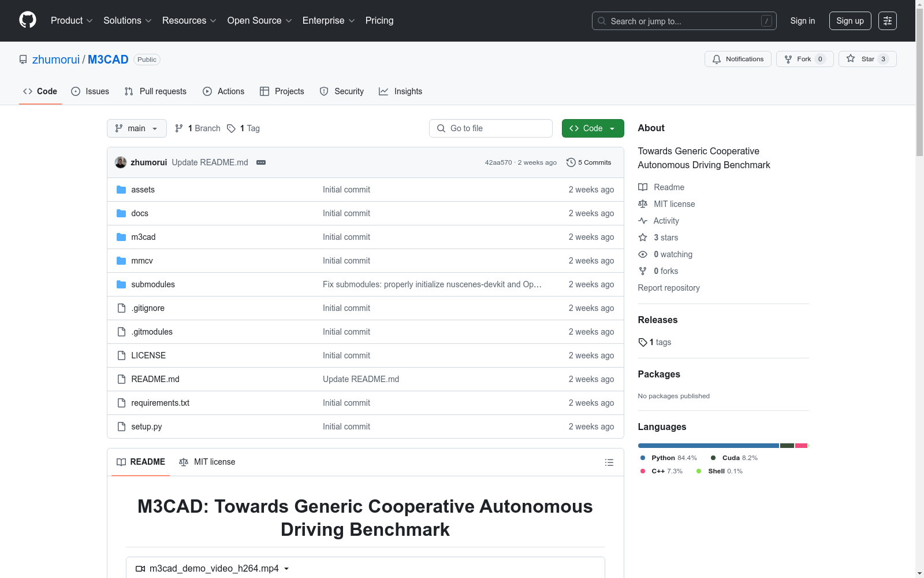The image size is (924, 578).
Task: Click the mmcv folder icon
Action: click(121, 261)
